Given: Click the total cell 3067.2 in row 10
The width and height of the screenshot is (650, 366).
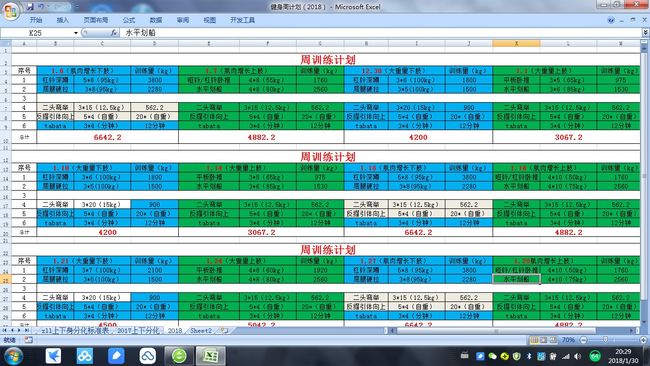Looking at the screenshot, I should click(x=568, y=137).
